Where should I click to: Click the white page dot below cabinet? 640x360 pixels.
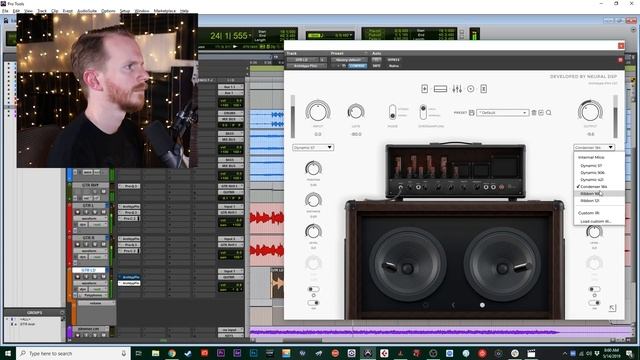tap(482, 305)
